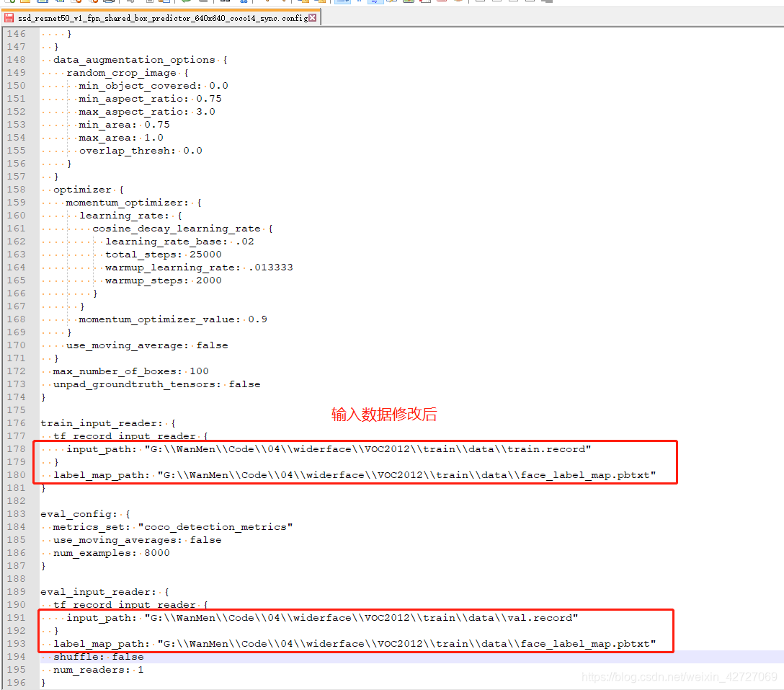Click the max_number_of_boxes: 100 line
Screen dimensions: 784x690
[x=131, y=372]
